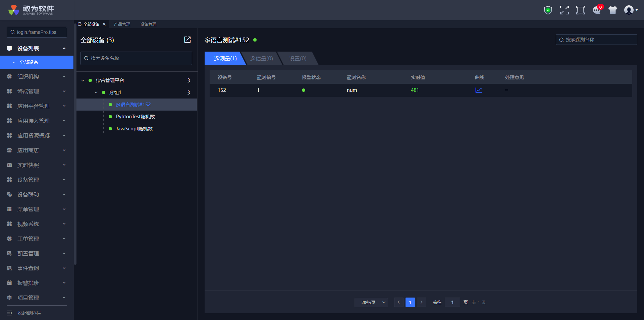Open the message notifications chat icon
The width and height of the screenshot is (644, 320).
(597, 10)
